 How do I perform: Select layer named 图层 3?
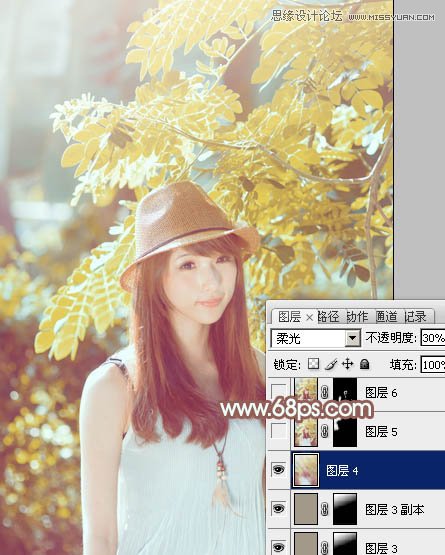381,547
